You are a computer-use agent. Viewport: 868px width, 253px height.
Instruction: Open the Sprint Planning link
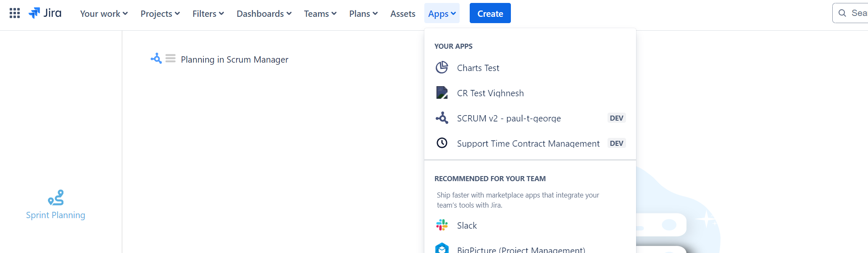[55, 215]
